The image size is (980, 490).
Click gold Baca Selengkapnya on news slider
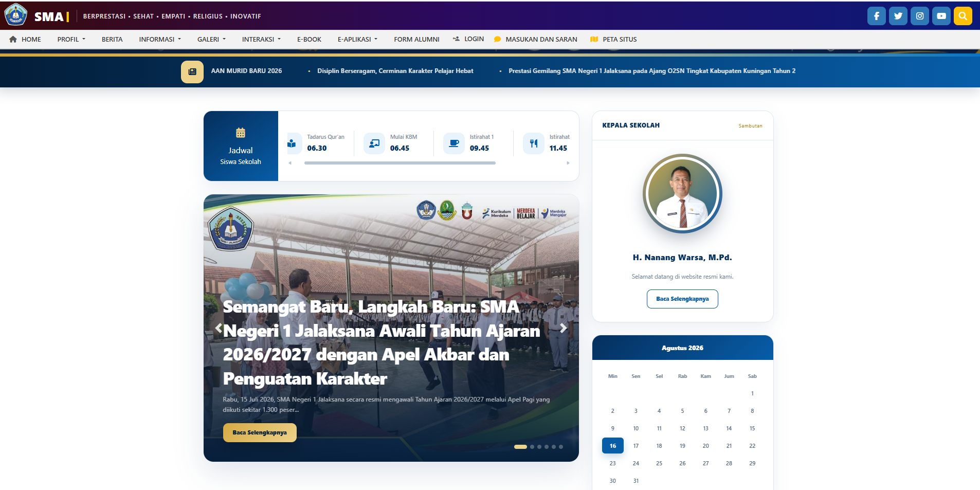tap(260, 432)
